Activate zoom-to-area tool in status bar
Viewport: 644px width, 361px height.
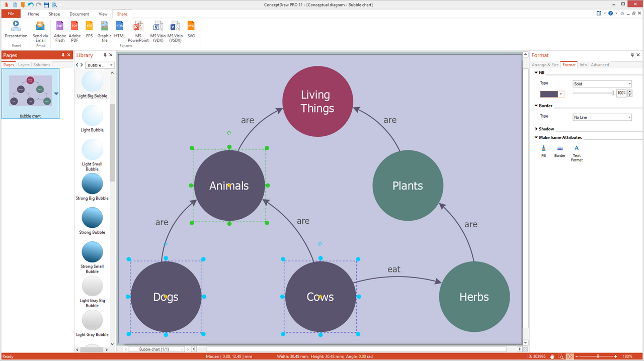(x=561, y=356)
